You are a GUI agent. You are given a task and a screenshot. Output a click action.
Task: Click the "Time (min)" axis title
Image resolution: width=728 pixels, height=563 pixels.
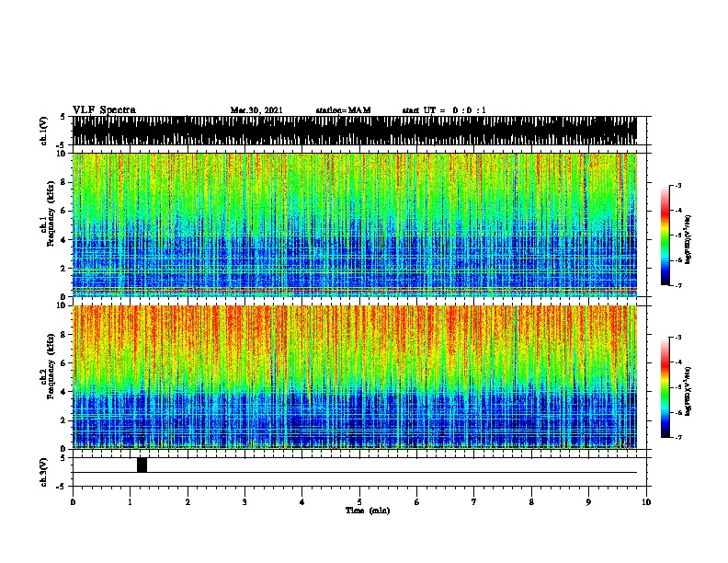coord(368,511)
